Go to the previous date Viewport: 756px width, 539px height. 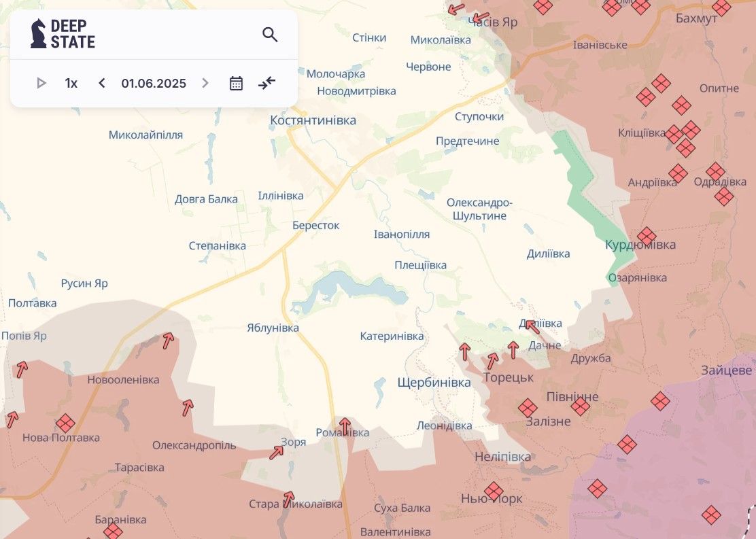click(102, 83)
